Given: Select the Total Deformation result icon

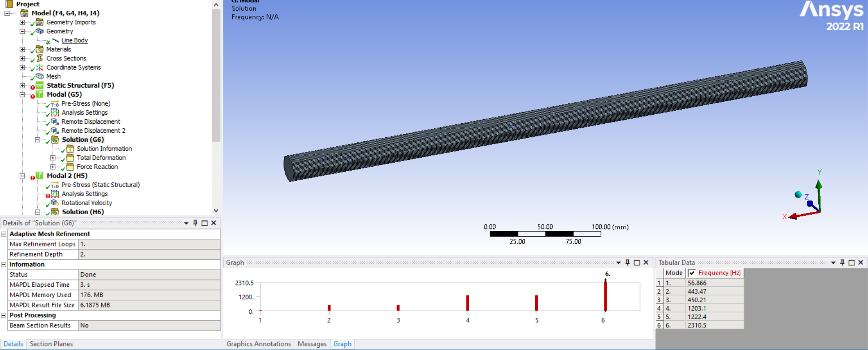Looking at the screenshot, I should pos(70,158).
